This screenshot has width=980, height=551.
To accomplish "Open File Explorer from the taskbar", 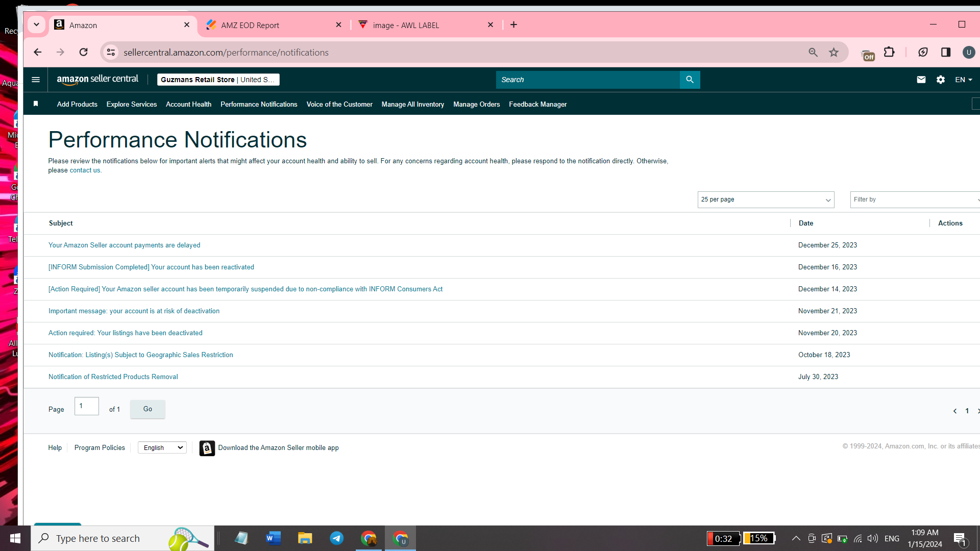I will click(x=305, y=538).
